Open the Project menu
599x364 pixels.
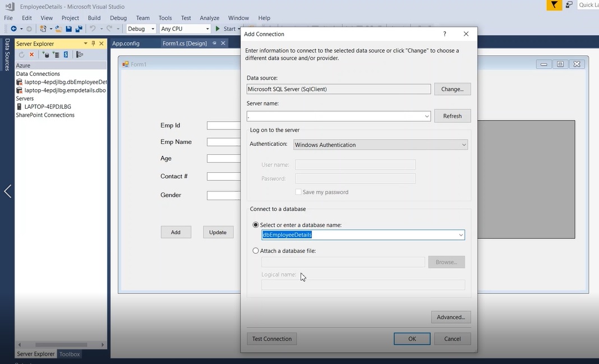point(70,18)
